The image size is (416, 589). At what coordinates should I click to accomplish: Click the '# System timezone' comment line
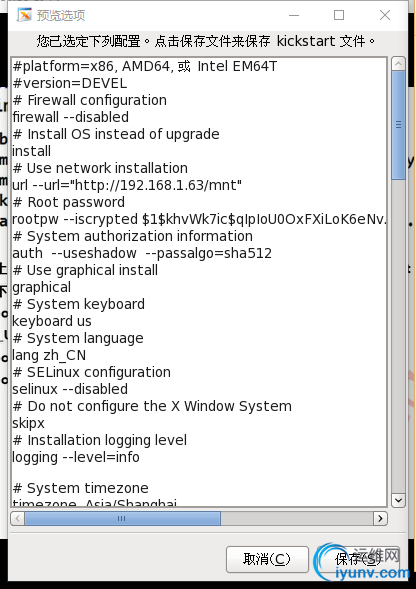(80, 488)
